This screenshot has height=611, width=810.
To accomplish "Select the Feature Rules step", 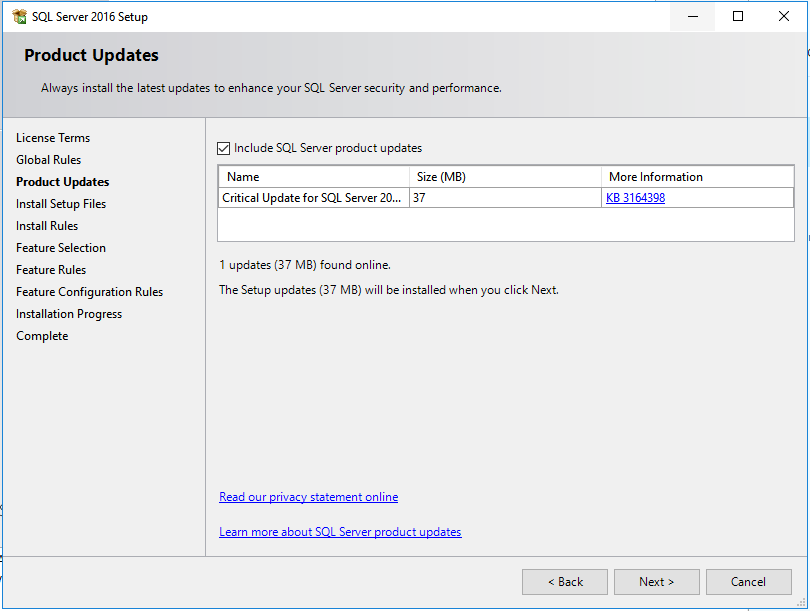I will pyautogui.click(x=51, y=269).
